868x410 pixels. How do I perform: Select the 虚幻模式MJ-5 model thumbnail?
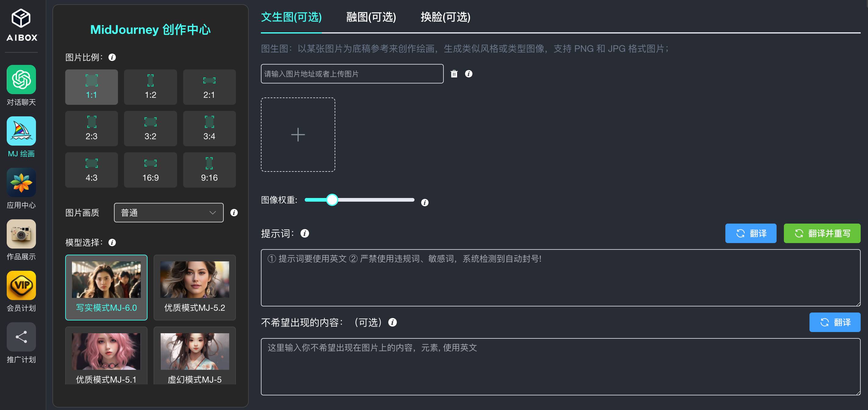pos(194,355)
